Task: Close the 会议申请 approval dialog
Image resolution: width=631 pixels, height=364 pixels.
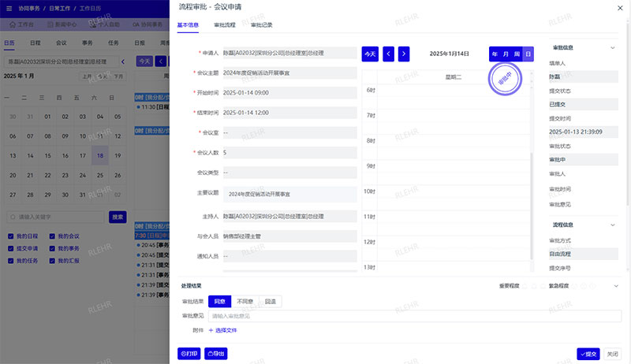Action: 620,8
